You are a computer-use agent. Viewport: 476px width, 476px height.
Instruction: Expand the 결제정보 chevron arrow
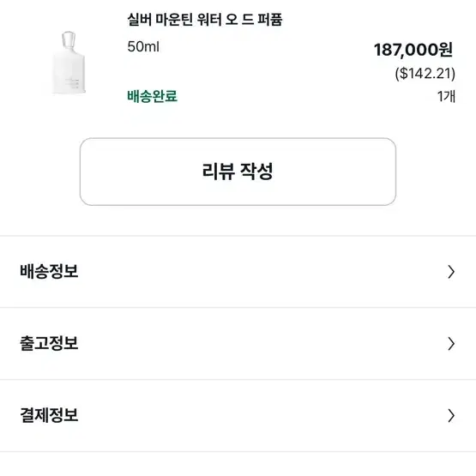point(451,416)
